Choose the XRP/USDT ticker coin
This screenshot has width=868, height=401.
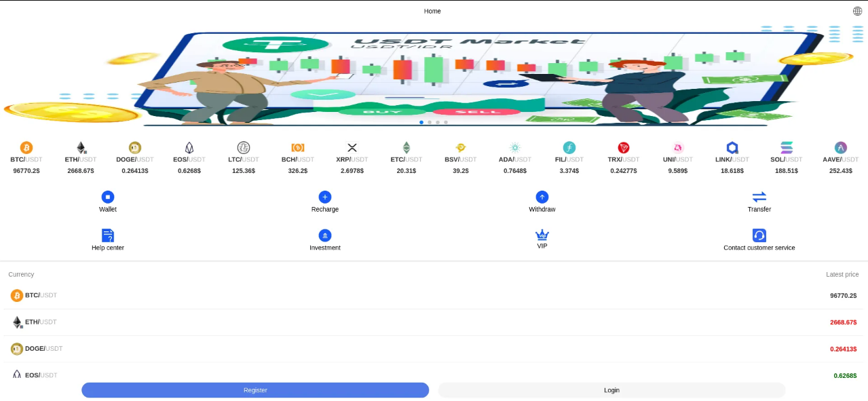[x=352, y=148]
